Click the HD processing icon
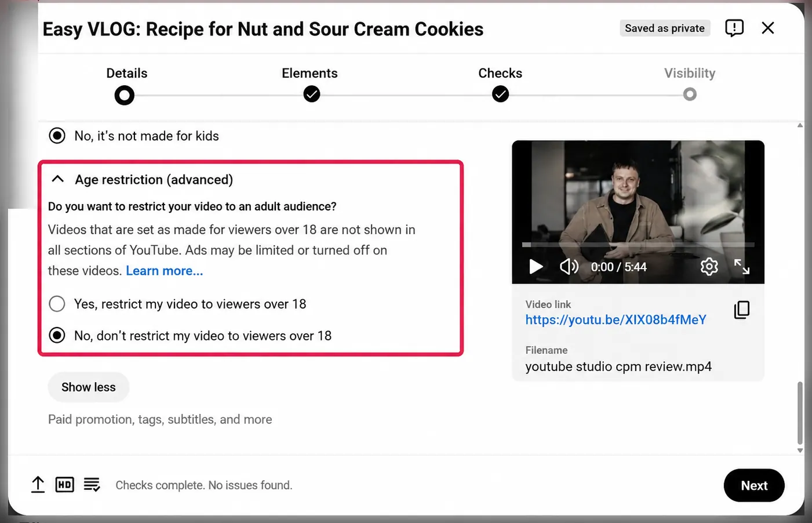Image resolution: width=812 pixels, height=523 pixels. click(x=64, y=485)
